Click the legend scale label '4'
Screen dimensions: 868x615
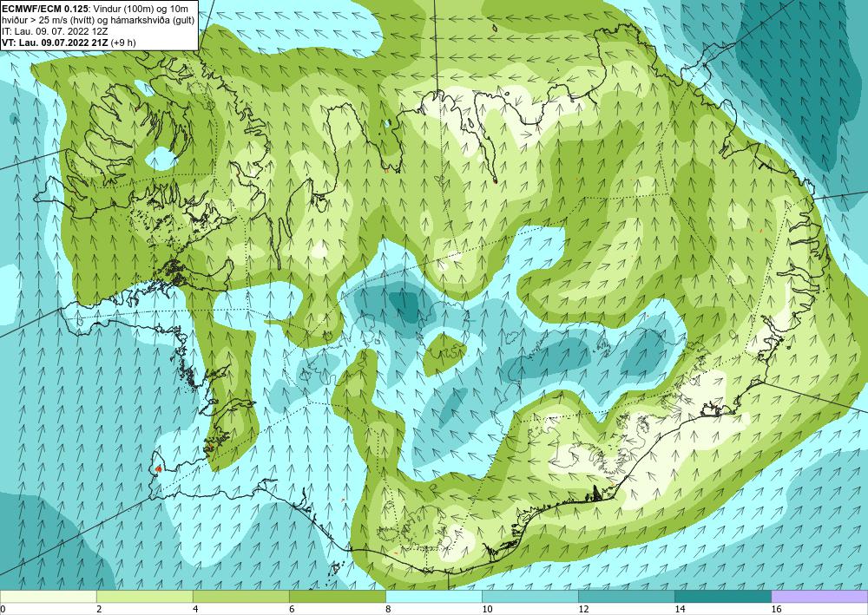[x=195, y=609]
